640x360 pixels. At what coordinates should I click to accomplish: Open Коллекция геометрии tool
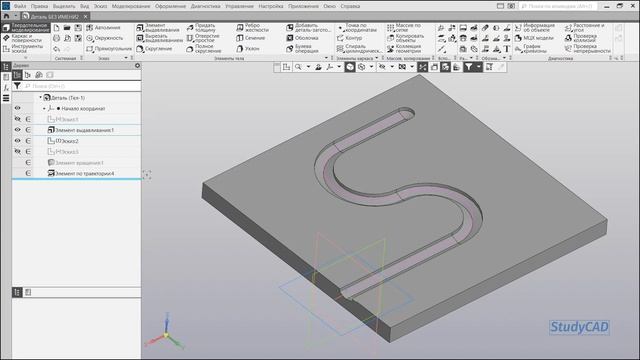tap(404, 49)
